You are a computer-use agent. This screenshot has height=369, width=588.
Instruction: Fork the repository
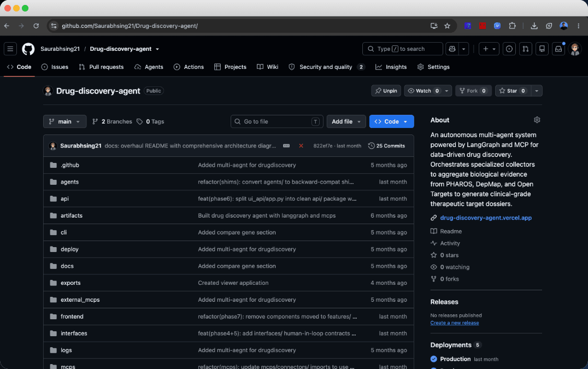coord(473,91)
